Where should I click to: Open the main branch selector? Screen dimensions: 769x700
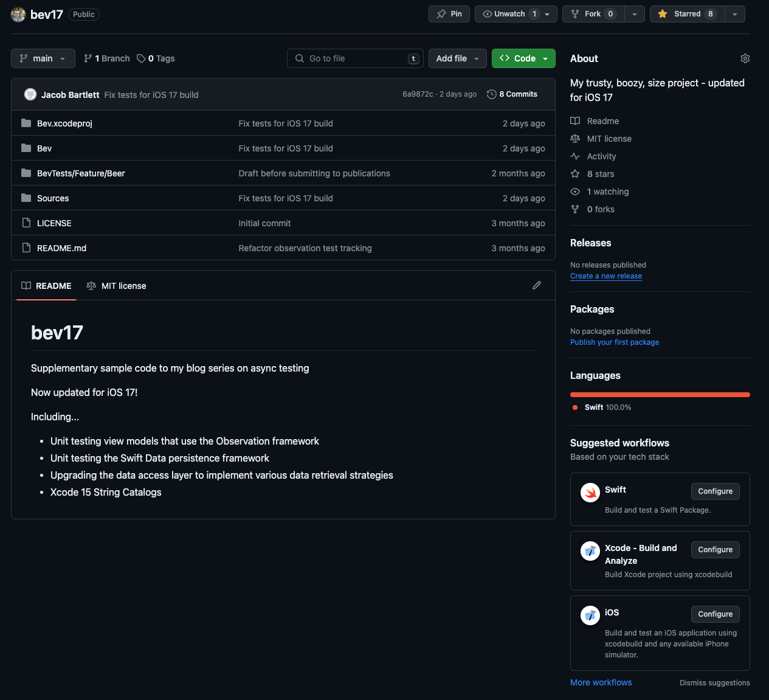click(43, 58)
